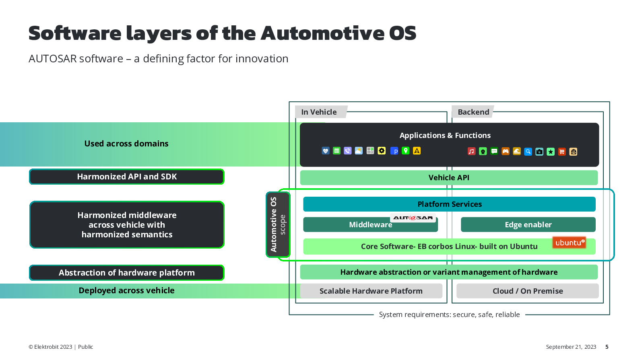Click the orange game controller app icon
This screenshot has width=644, height=362.
(506, 152)
